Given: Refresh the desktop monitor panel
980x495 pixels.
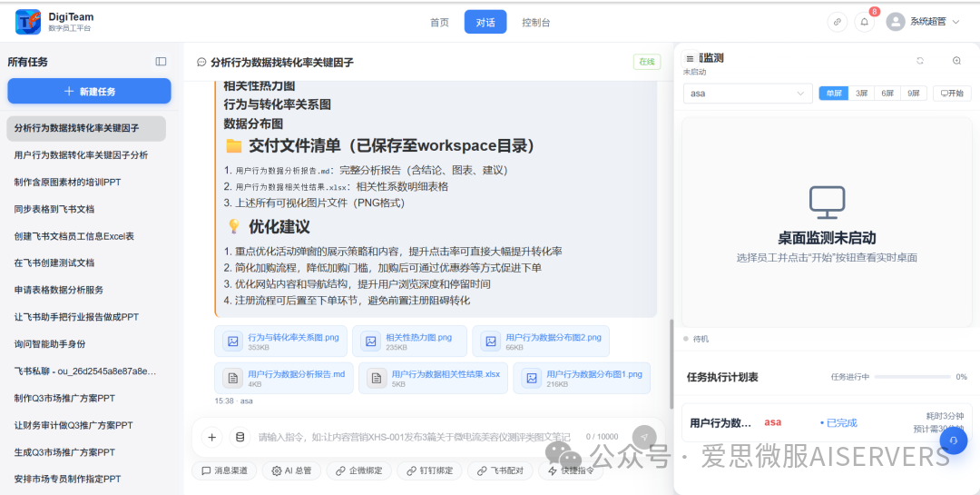Looking at the screenshot, I should coord(920,61).
